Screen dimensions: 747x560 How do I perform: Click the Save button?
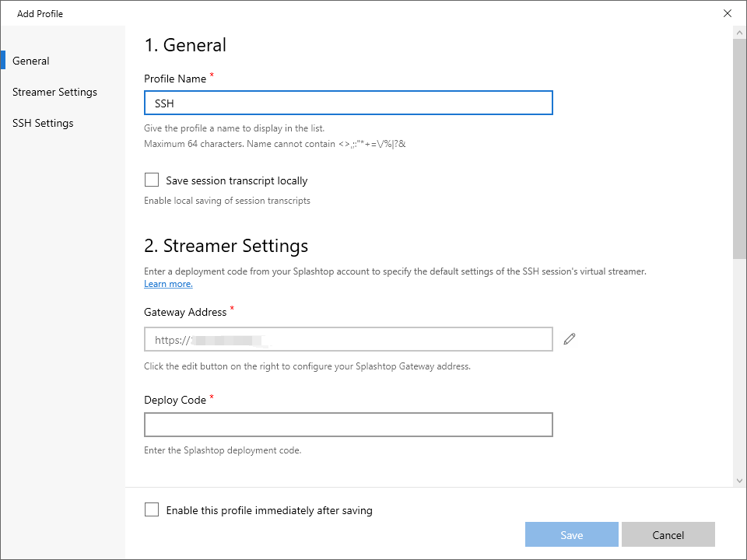coord(571,534)
